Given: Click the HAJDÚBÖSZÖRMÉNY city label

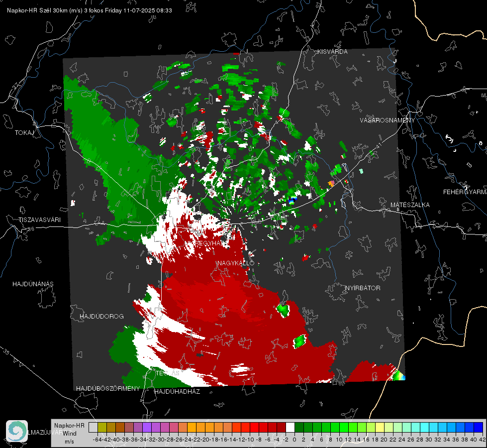Looking at the screenshot, I should pyautogui.click(x=108, y=389).
